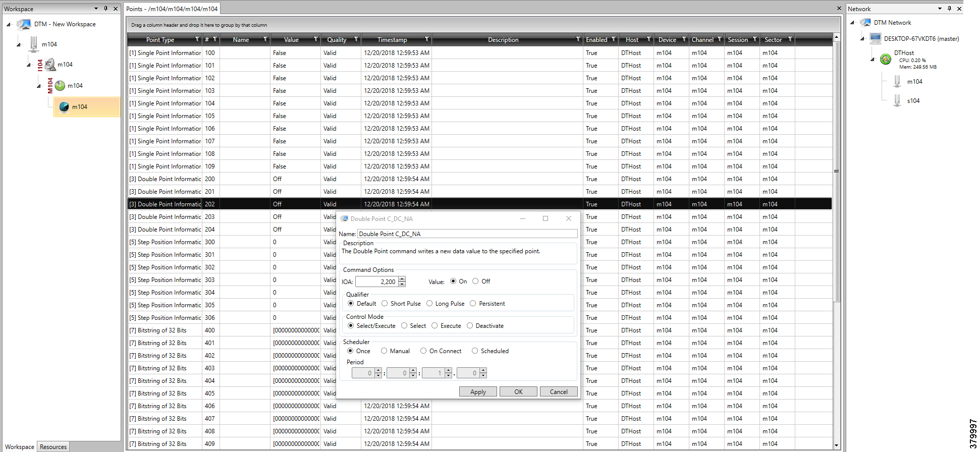The width and height of the screenshot is (980, 452).
Task: Select the On value radio button
Action: click(453, 281)
